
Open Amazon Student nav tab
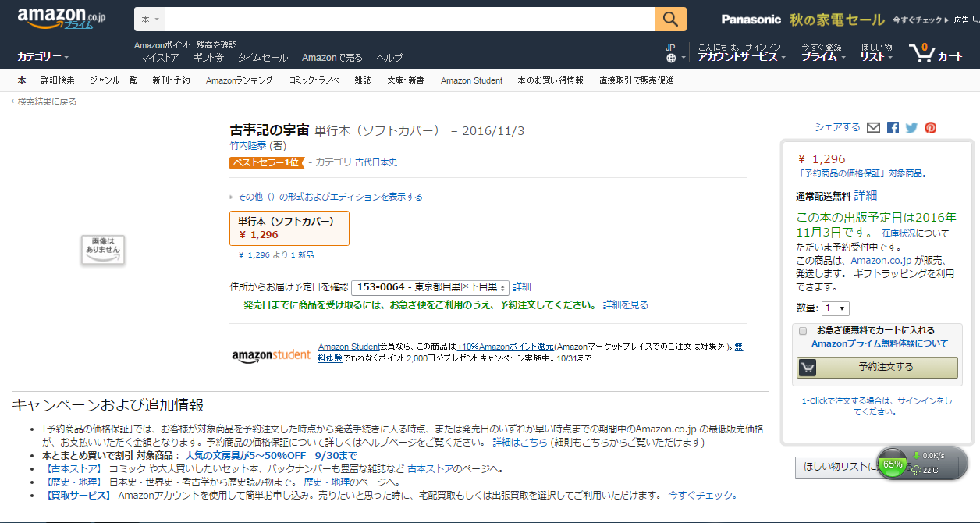tap(471, 80)
